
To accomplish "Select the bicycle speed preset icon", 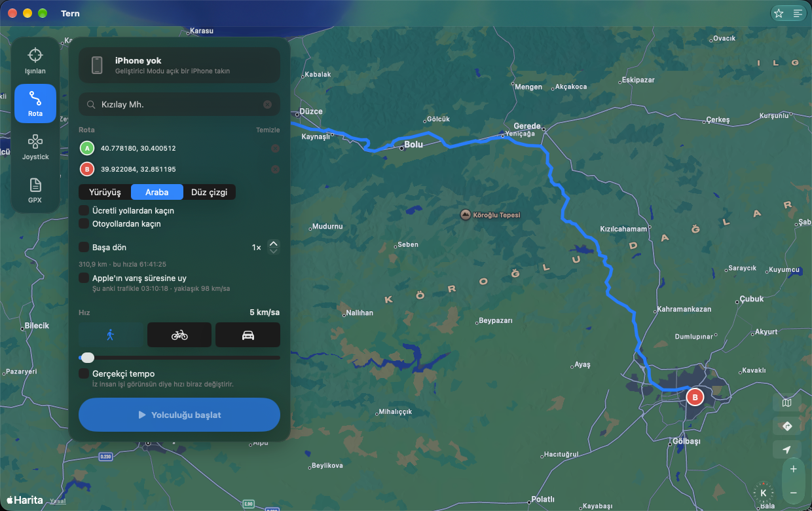I will 179,335.
